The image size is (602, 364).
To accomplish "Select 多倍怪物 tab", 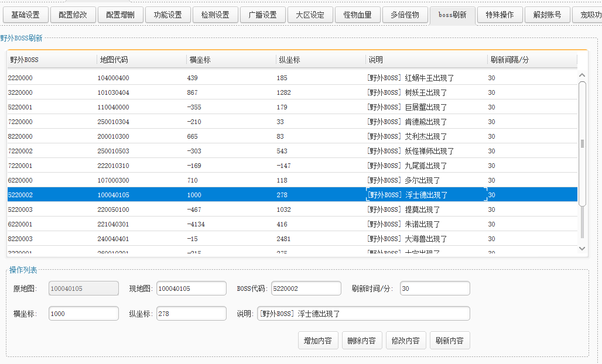I will 405,15.
